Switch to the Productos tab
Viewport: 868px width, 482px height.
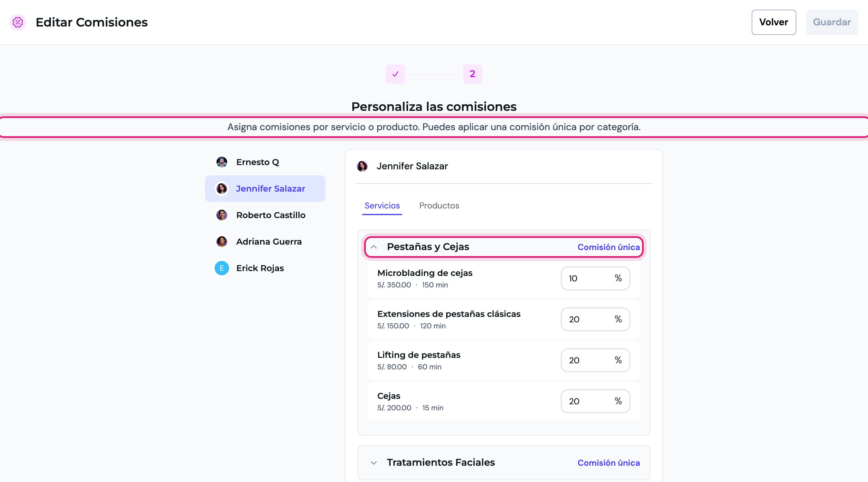click(x=439, y=205)
